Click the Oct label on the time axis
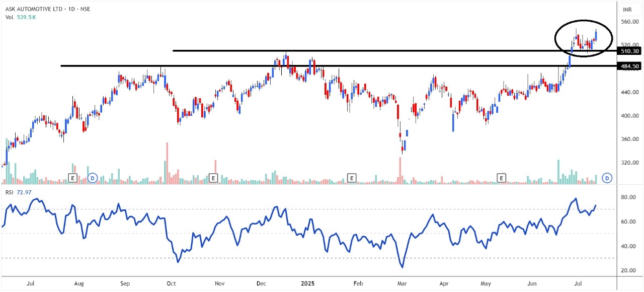The width and height of the screenshot is (644, 292). tap(171, 284)
